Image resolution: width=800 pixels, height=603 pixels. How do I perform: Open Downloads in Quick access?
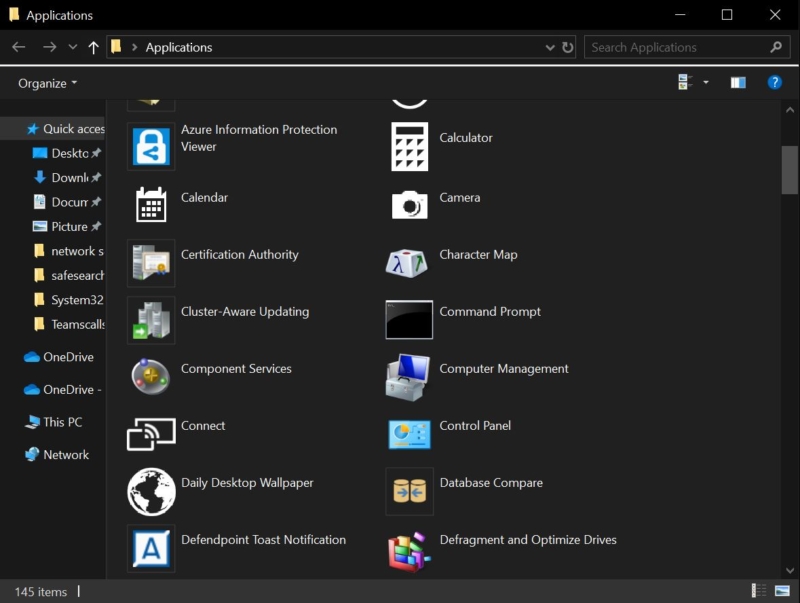coord(66,178)
